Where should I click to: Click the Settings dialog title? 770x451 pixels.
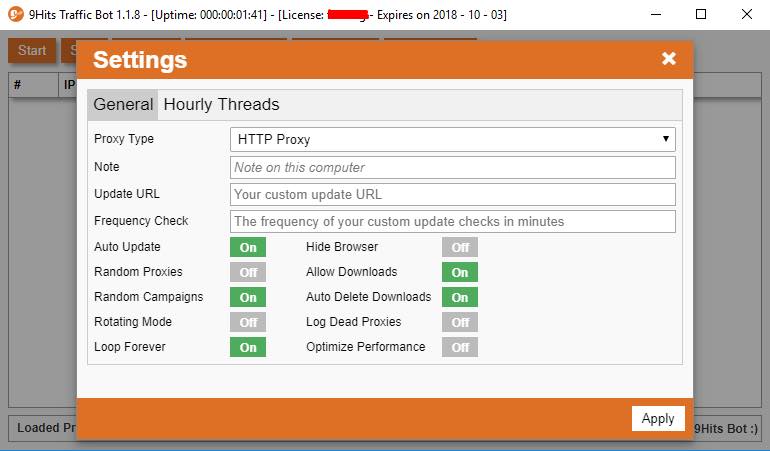point(140,60)
